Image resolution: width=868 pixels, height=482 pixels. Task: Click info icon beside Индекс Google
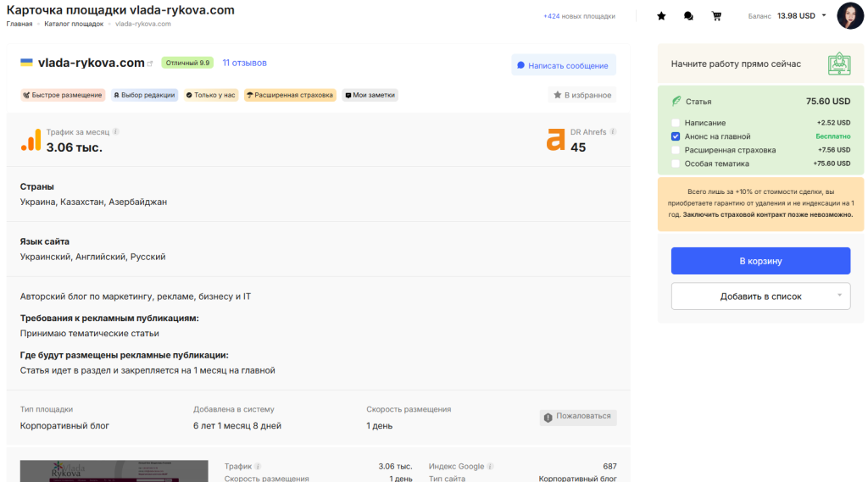pos(490,467)
